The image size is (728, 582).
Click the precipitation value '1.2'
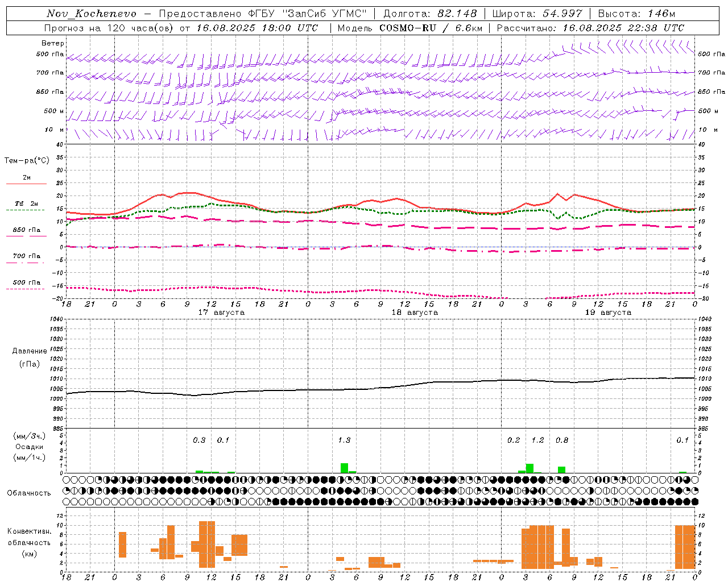click(537, 440)
